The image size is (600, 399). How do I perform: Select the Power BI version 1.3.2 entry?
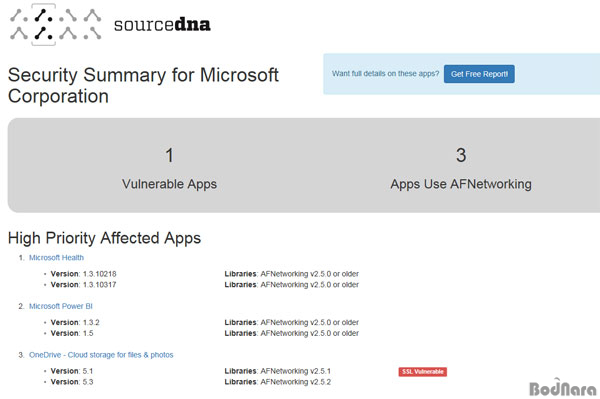point(75,322)
